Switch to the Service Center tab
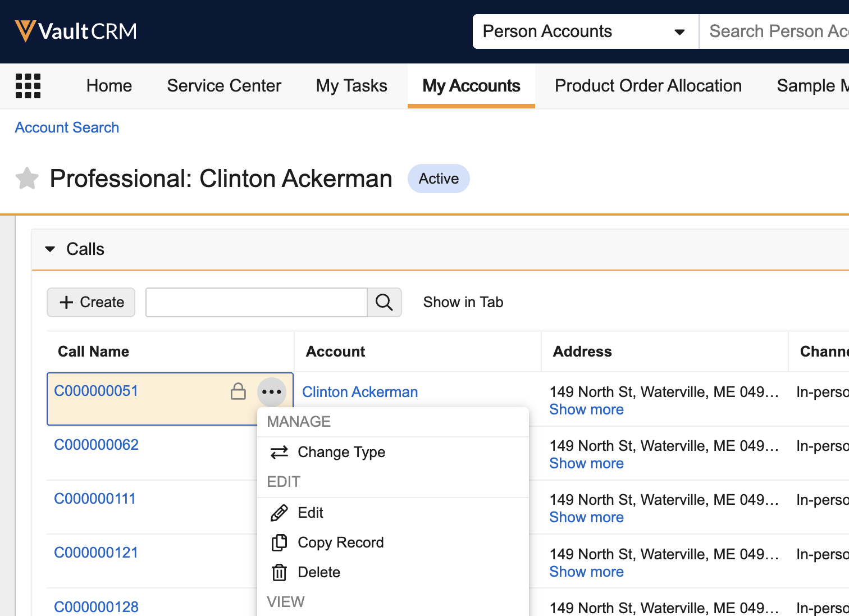 coord(224,86)
